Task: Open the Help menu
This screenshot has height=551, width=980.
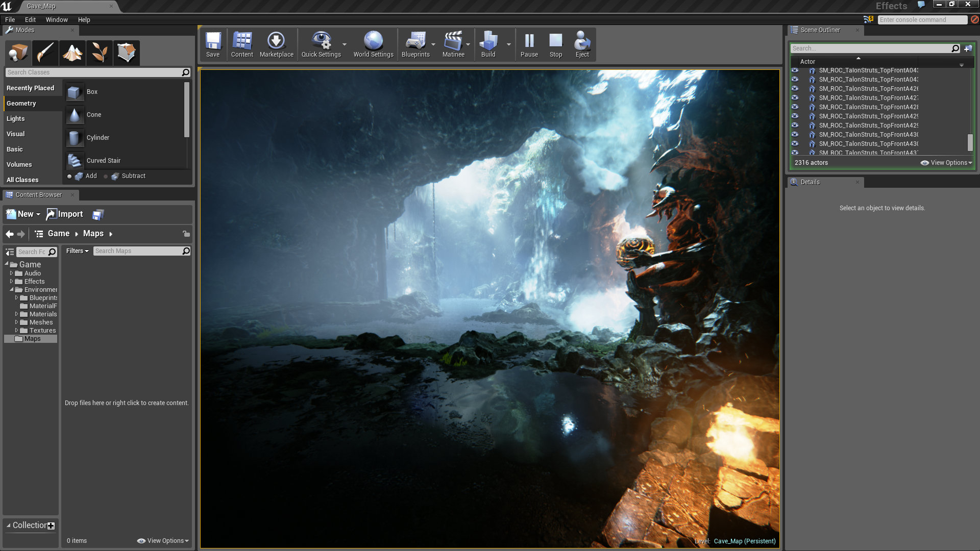Action: click(84, 20)
